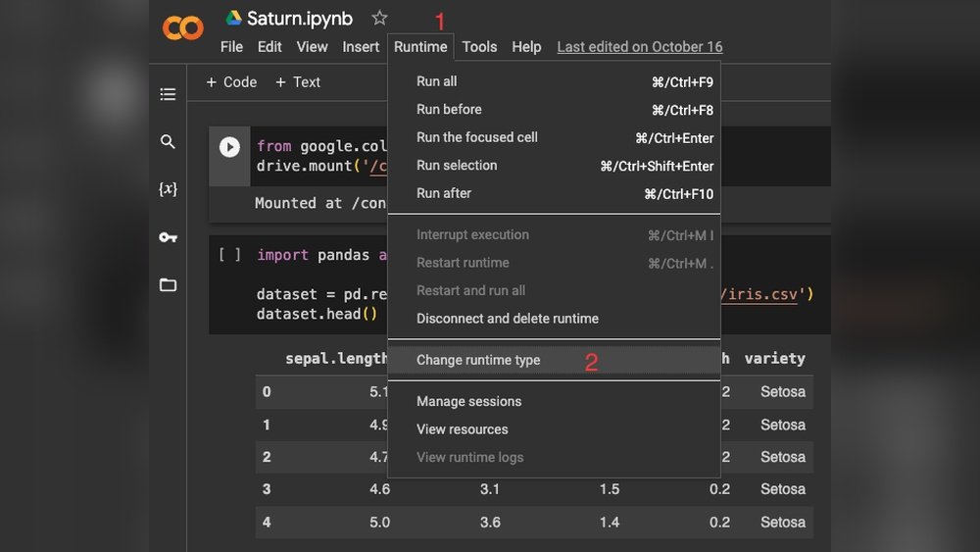Open the Tools menu
980x552 pixels.
click(479, 47)
